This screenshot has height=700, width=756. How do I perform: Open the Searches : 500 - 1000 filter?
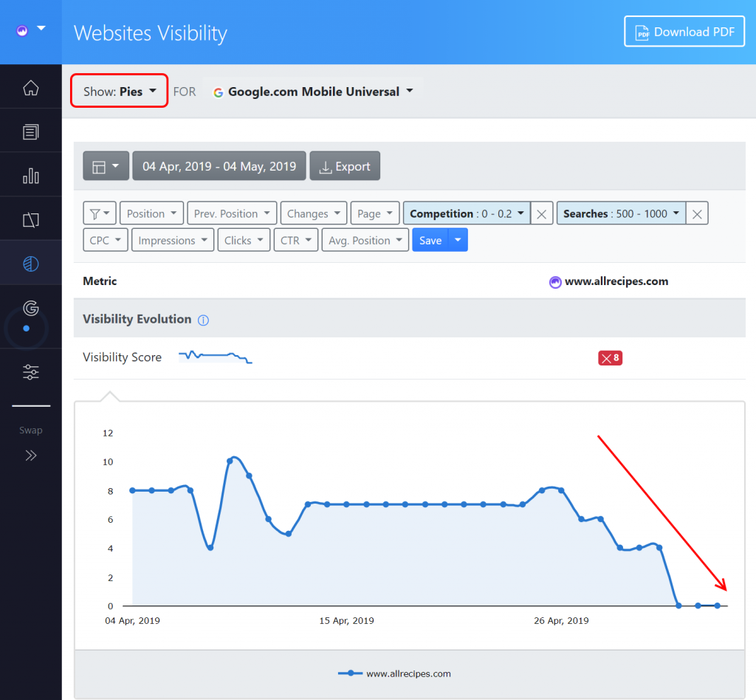[621, 213]
